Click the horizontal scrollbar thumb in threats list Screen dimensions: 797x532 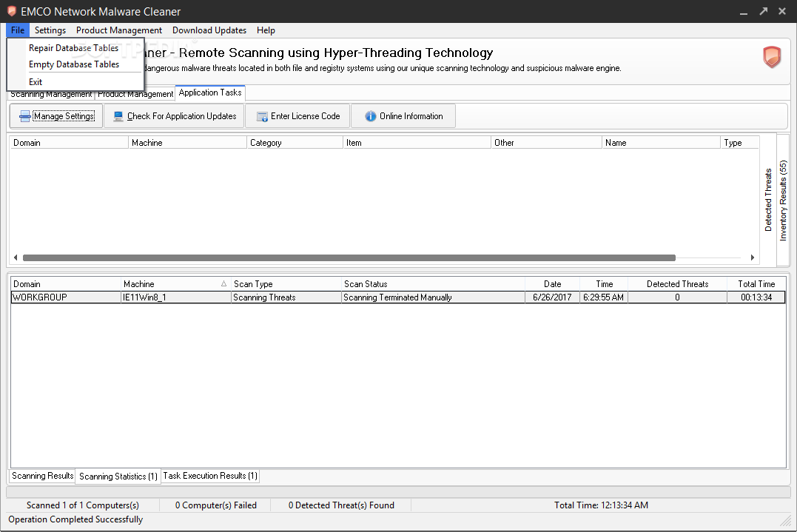tap(349, 257)
